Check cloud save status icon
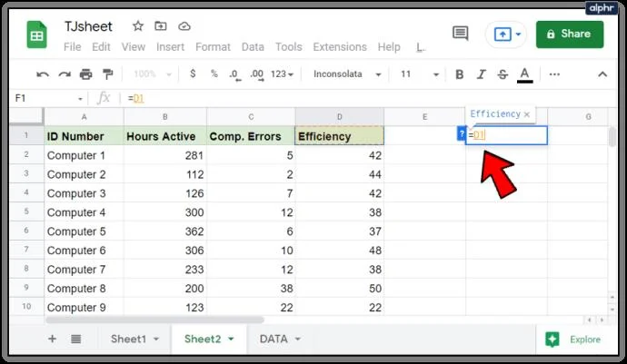Screen dimensions: 627x364 184,26
